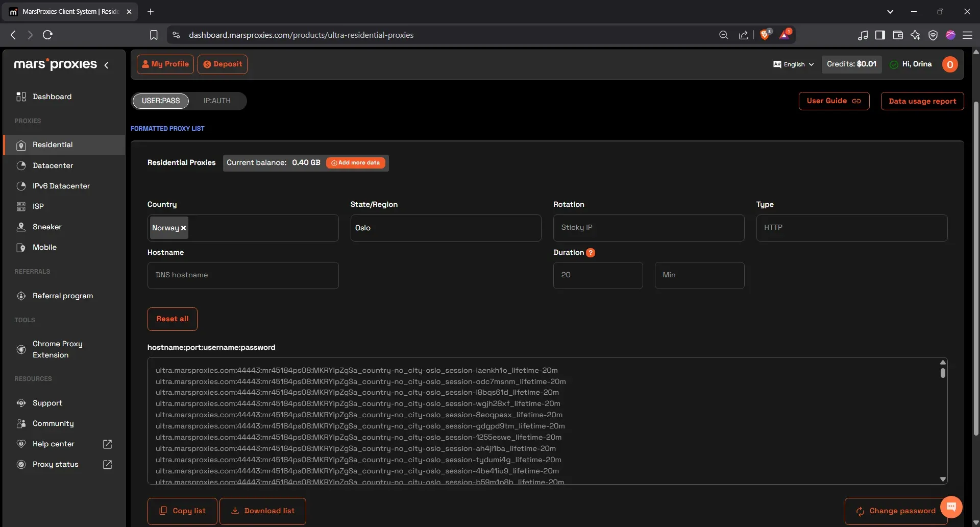This screenshot has height=527, width=980.
Task: Copy the proxy list
Action: pos(182,511)
